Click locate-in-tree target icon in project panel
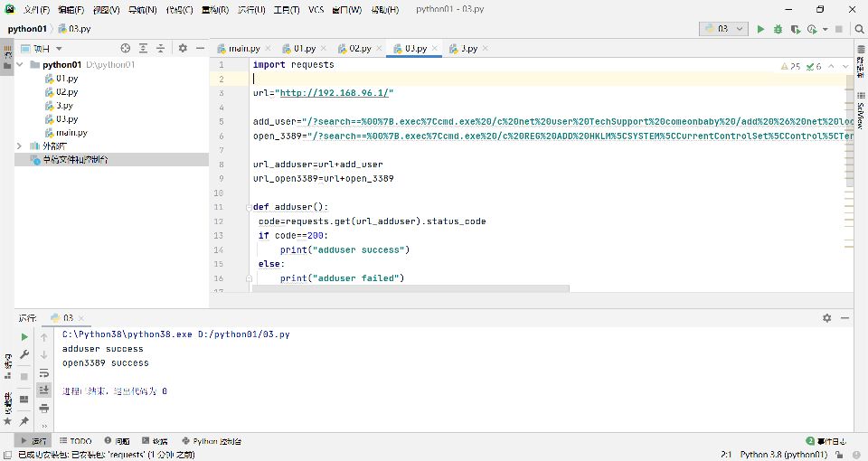Screen dimensions: 868x461 [125, 48]
